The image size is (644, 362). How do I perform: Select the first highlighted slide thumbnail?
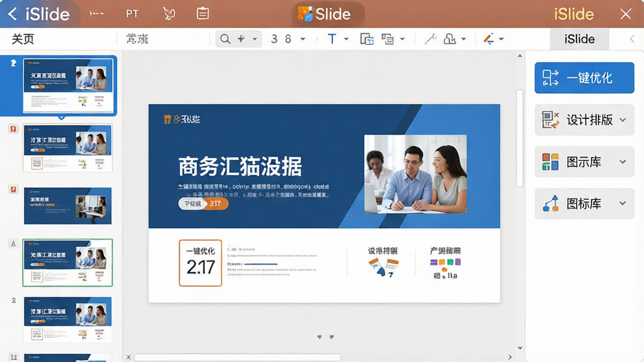[68, 85]
